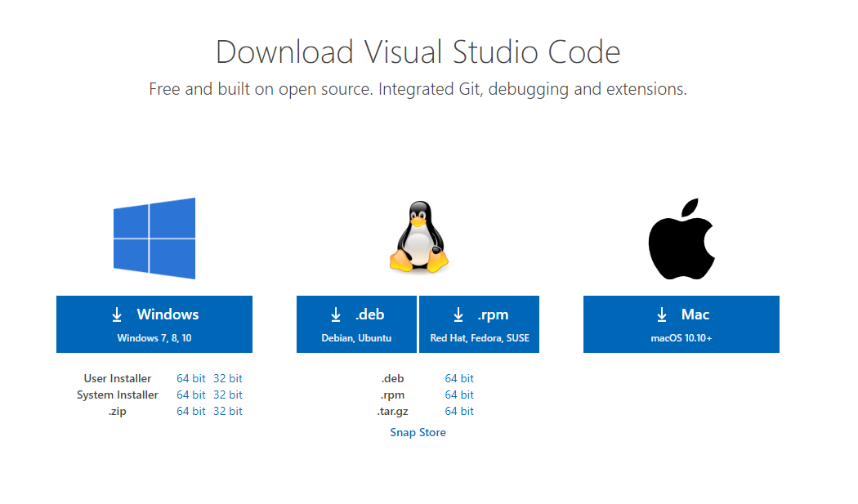This screenshot has width=858, height=504.
Task: Open the Linux .deb 64 bit link
Action: click(x=459, y=378)
